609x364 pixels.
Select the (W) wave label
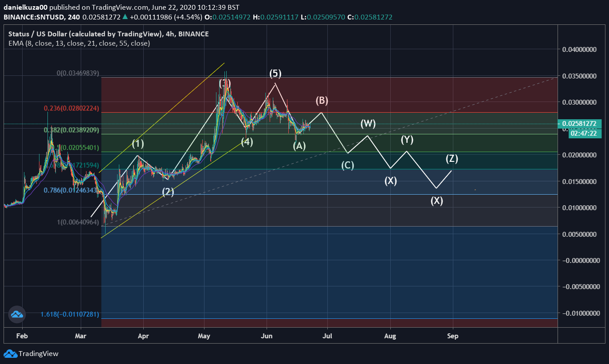(x=368, y=124)
